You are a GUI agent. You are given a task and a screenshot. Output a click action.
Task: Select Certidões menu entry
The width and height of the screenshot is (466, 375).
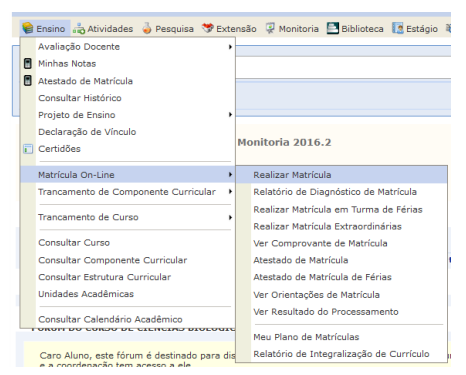click(128, 149)
